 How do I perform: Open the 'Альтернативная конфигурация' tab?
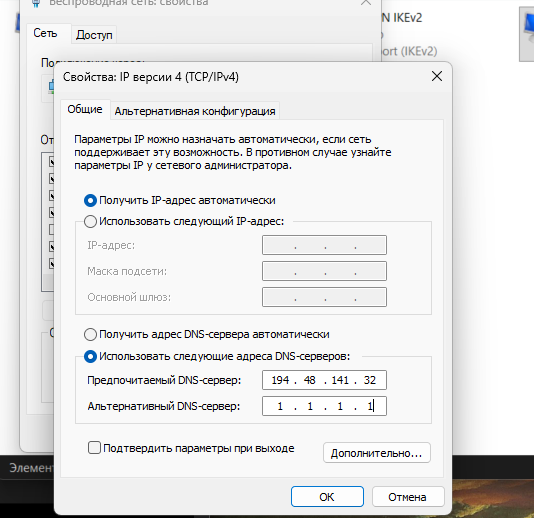(x=195, y=111)
